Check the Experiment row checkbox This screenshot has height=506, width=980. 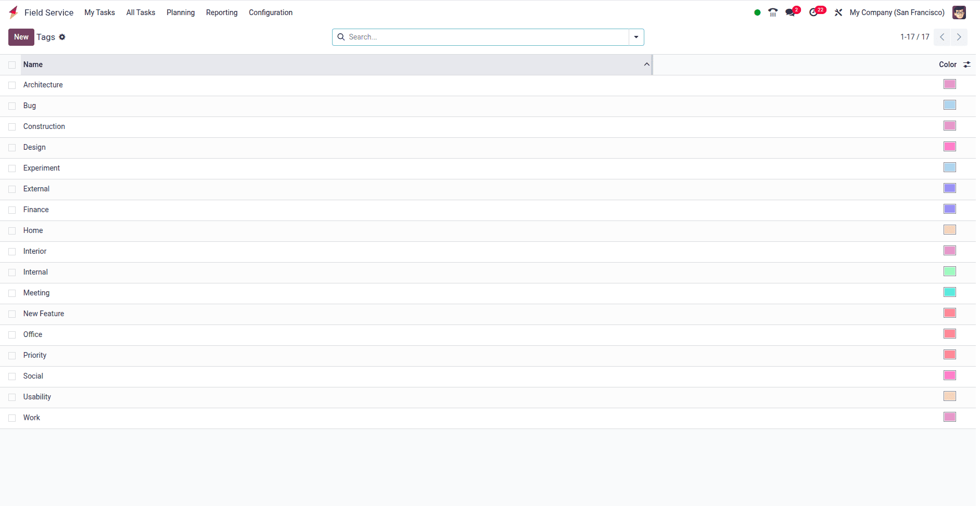12,168
